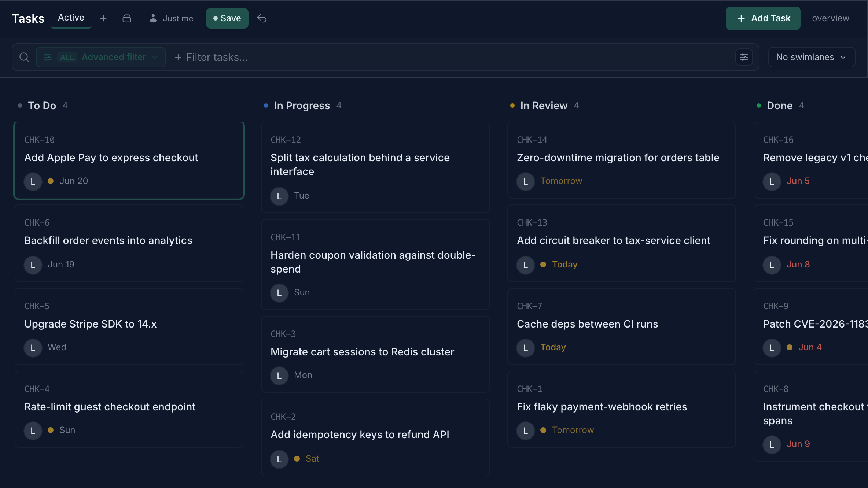This screenshot has width=868, height=488.
Task: Toggle the Just me filter
Action: [x=171, y=18]
